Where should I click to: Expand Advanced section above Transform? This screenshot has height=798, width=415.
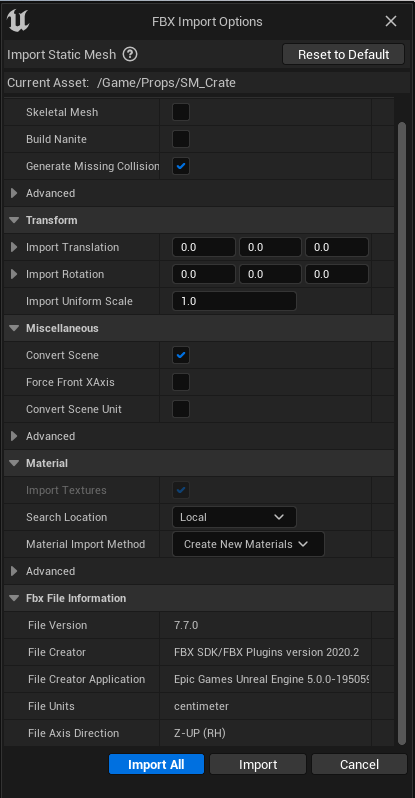14,193
